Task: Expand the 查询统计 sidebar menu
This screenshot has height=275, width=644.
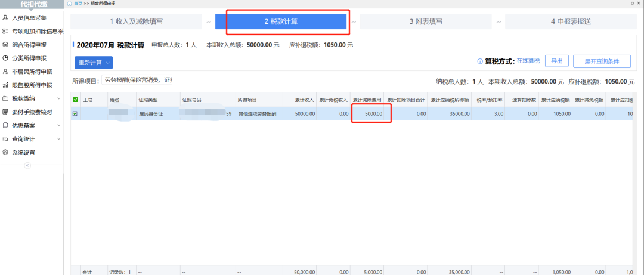Action: 58,139
